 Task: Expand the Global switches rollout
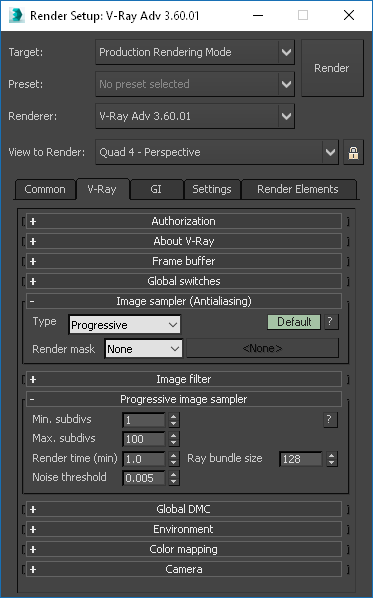(x=183, y=281)
